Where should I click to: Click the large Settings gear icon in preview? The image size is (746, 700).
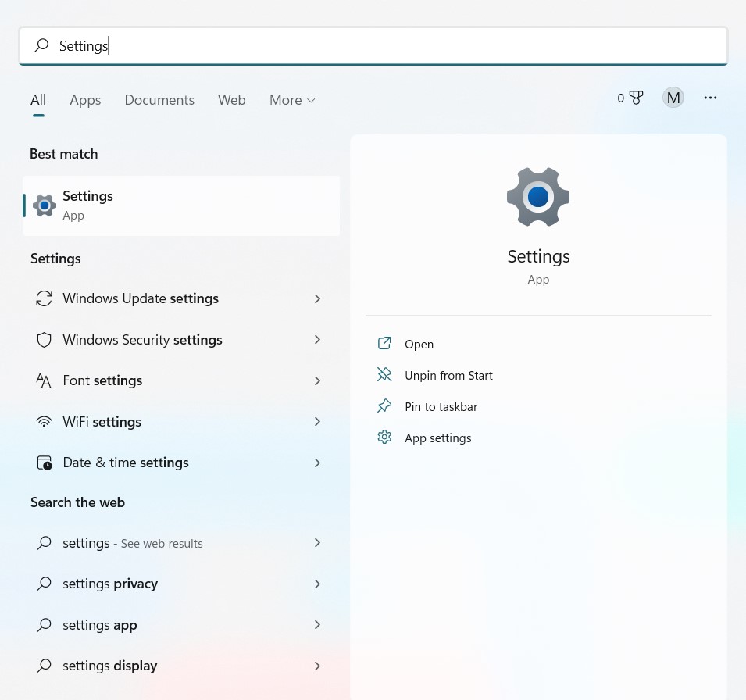(537, 197)
